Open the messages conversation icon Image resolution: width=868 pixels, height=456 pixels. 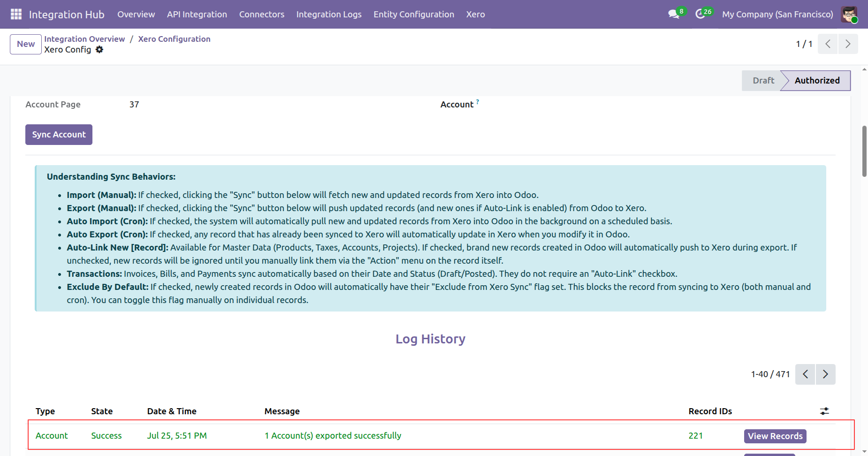click(x=674, y=14)
